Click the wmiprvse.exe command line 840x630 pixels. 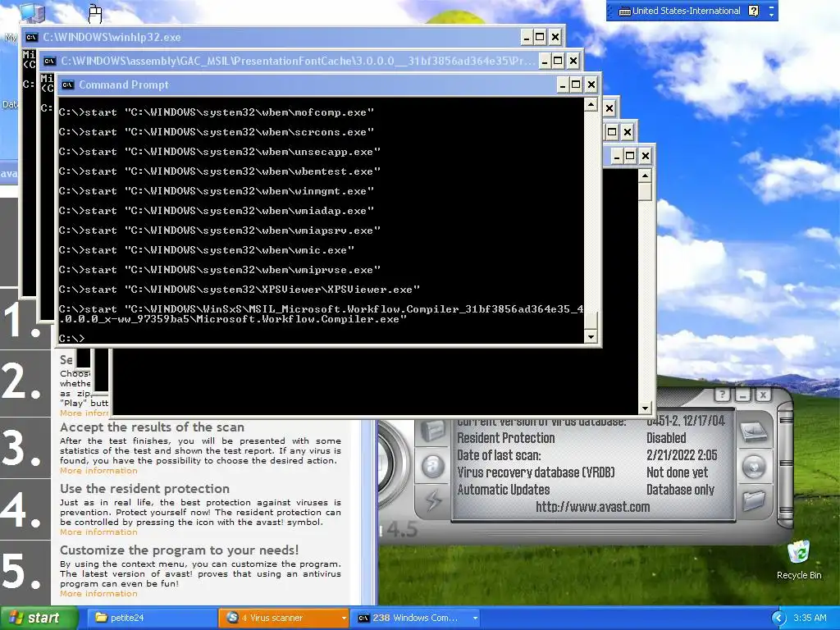pos(220,270)
